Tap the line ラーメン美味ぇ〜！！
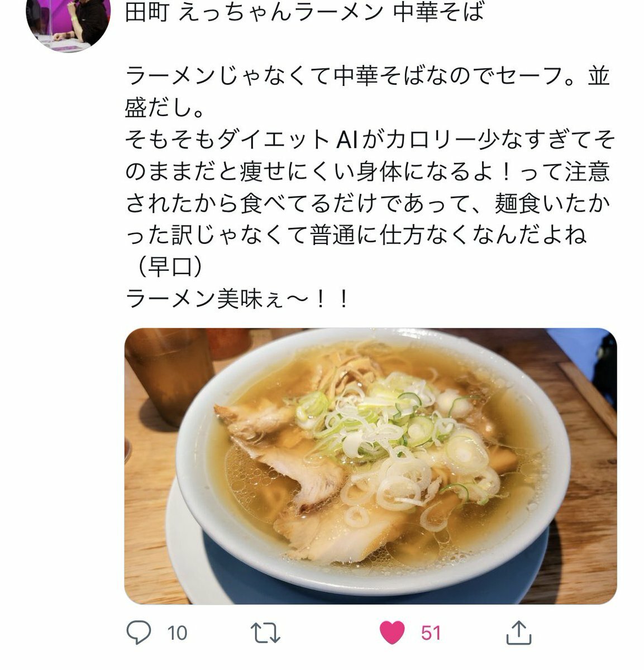The width and height of the screenshot is (644, 670). coord(237,300)
